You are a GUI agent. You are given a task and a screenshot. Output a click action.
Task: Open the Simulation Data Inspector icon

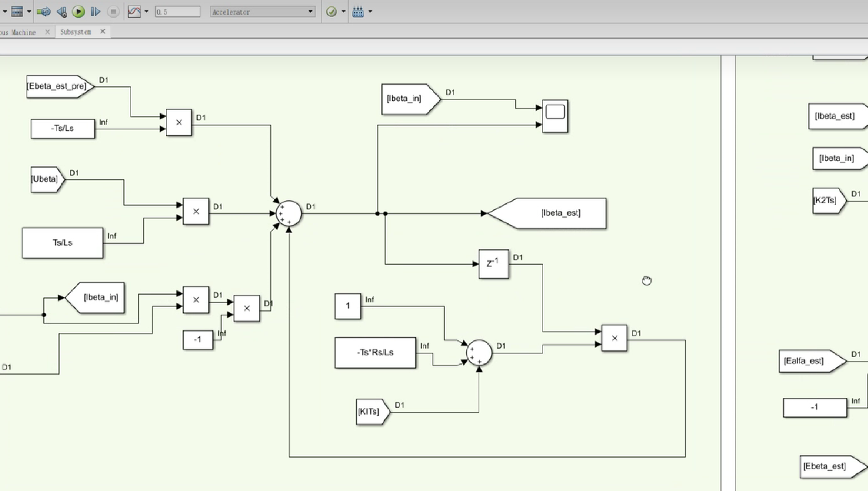(x=134, y=12)
